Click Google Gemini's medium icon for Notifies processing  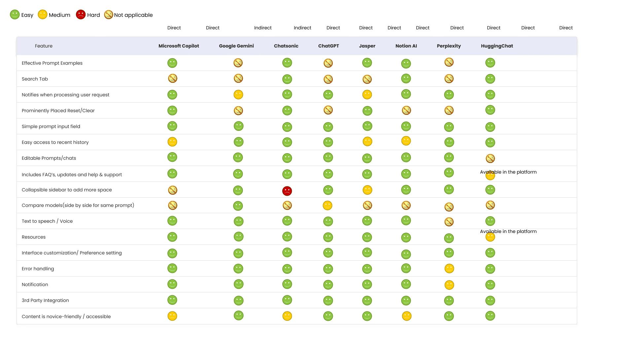pyautogui.click(x=238, y=95)
